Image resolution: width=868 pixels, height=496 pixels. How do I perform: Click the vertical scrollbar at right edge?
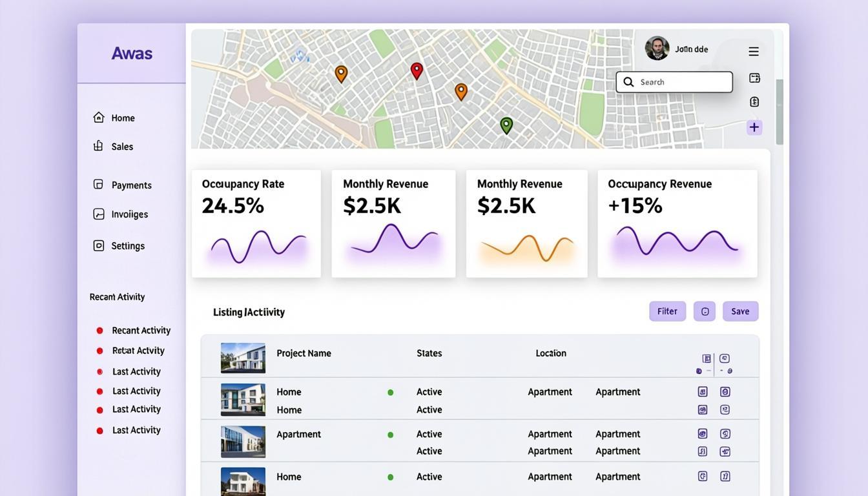pyautogui.click(x=780, y=112)
